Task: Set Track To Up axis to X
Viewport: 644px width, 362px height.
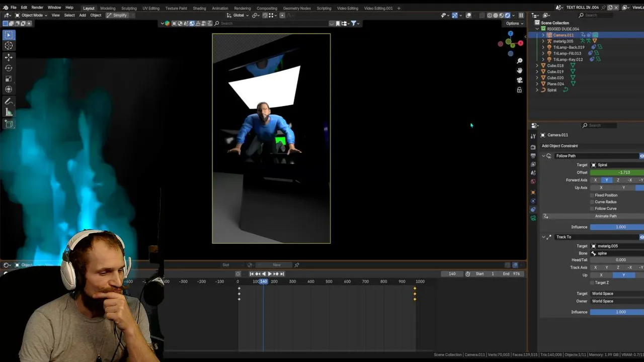Action: coord(601,275)
